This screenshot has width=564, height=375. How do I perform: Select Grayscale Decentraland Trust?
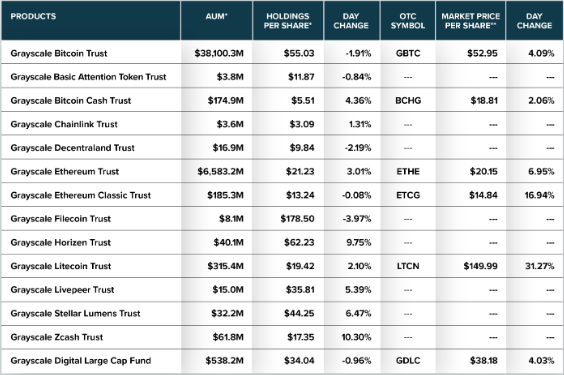click(x=73, y=148)
